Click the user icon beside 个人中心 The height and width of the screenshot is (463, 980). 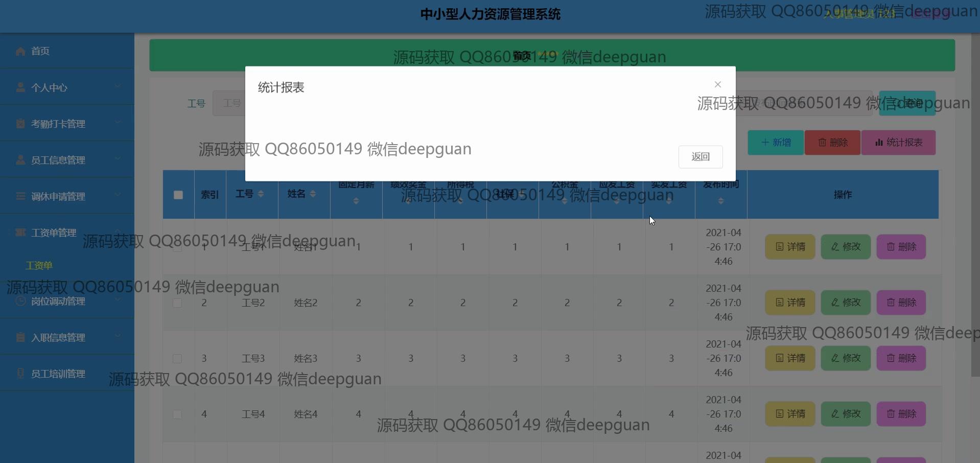pyautogui.click(x=20, y=87)
